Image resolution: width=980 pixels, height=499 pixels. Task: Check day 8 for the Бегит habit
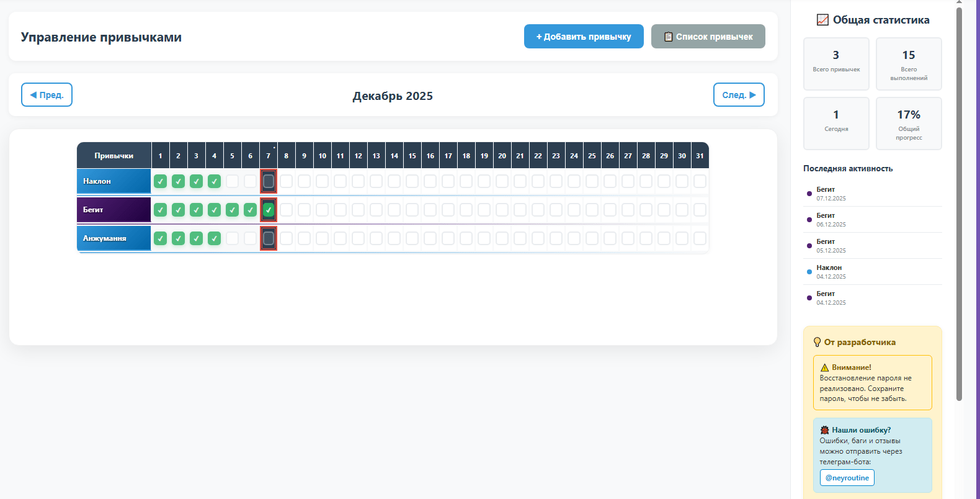click(286, 210)
